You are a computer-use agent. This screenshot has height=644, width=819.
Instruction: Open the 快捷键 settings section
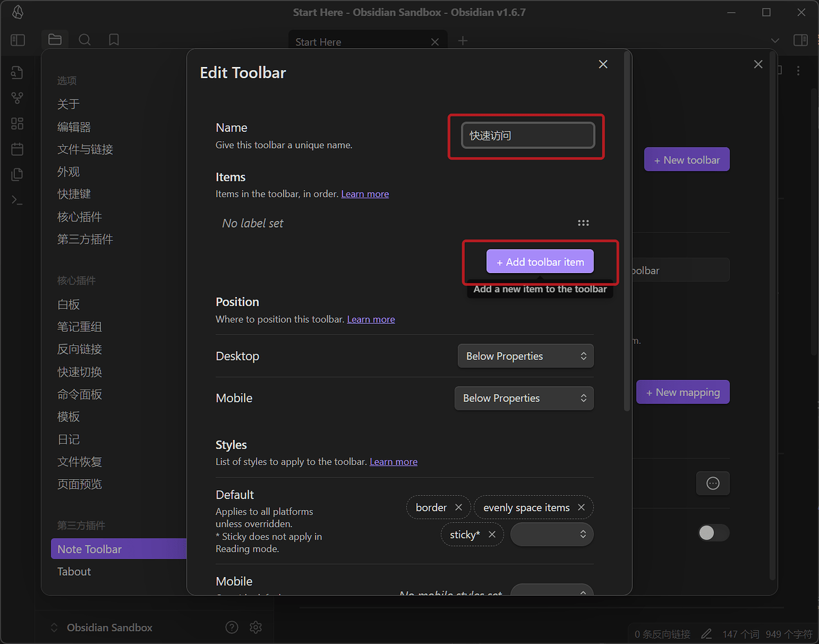(74, 194)
